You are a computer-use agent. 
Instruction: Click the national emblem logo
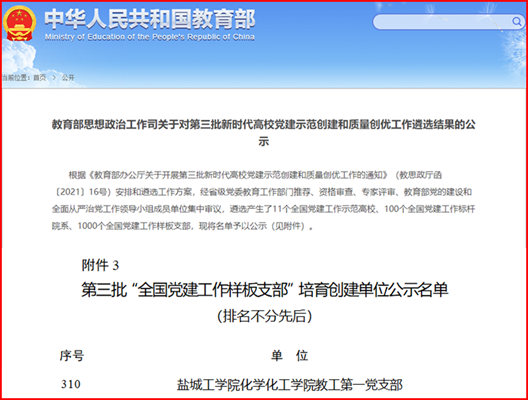click(19, 24)
